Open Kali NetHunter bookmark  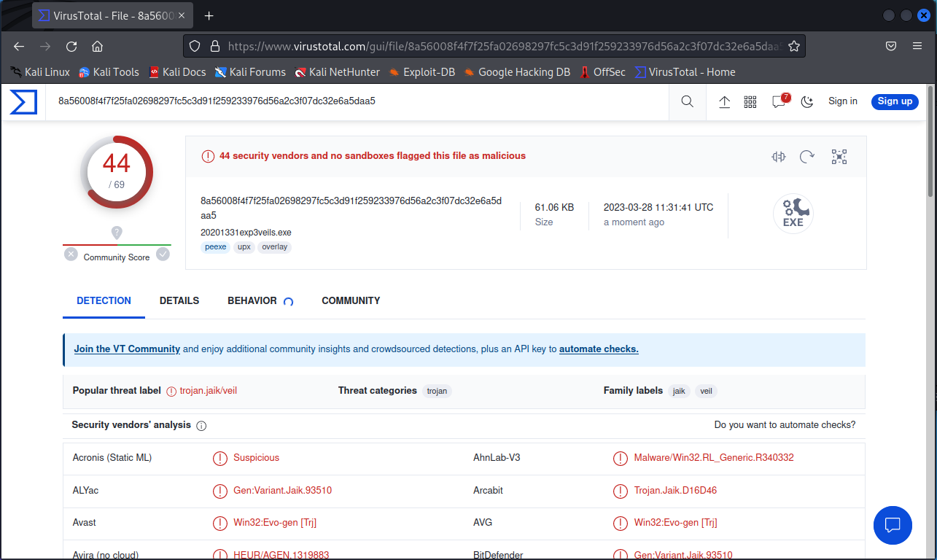coord(337,72)
